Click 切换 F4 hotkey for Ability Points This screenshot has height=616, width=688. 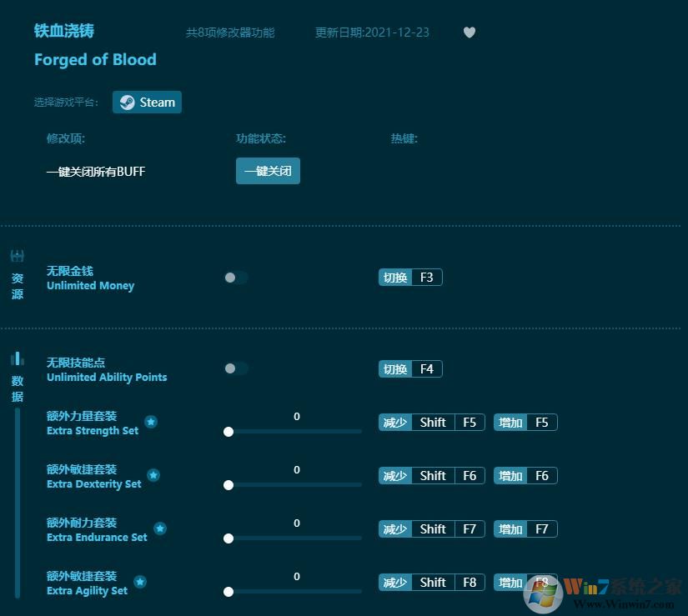coord(410,369)
